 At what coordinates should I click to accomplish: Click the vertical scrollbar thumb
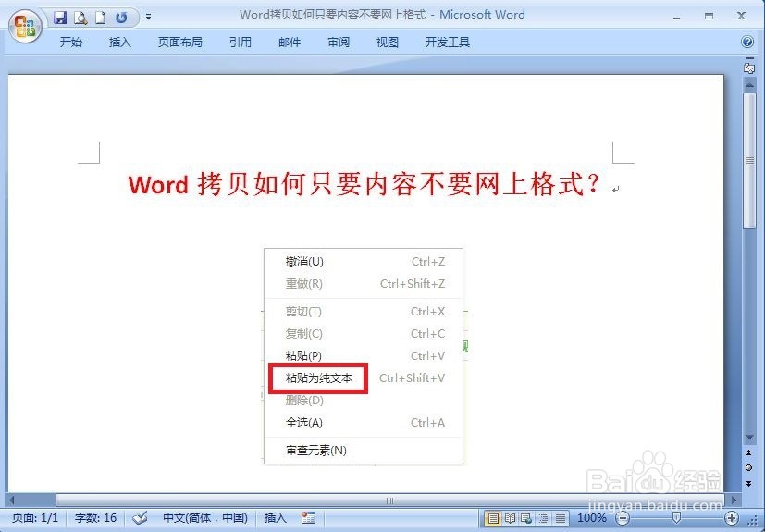point(749,160)
